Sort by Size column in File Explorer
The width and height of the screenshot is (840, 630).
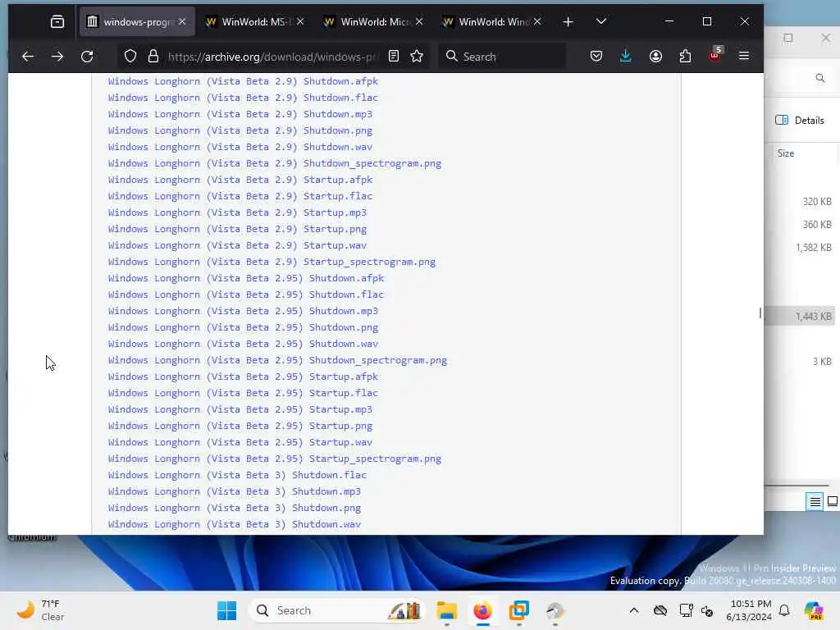click(x=786, y=153)
